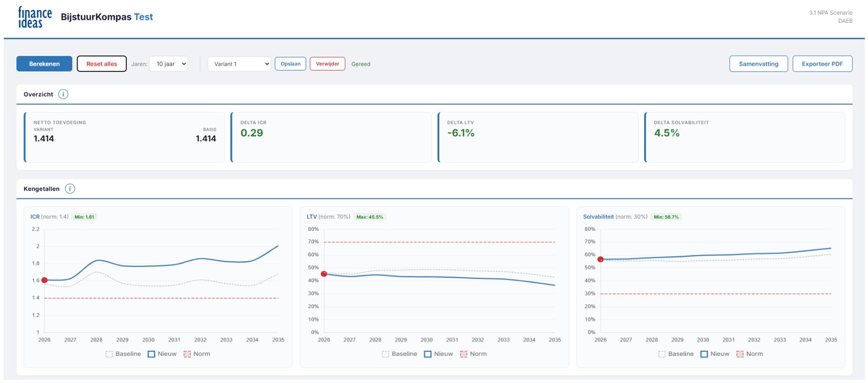Toggle Nieuw legend in the ICR chart
The width and height of the screenshot is (868, 383).
[162, 354]
